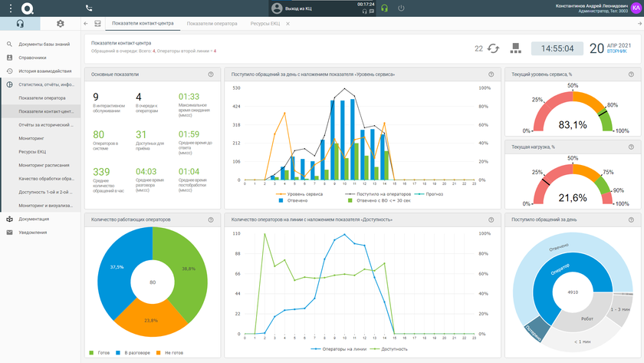The height and width of the screenshot is (363, 644).
Task: Open the headset operator workspace tab
Action: [x=21, y=24]
